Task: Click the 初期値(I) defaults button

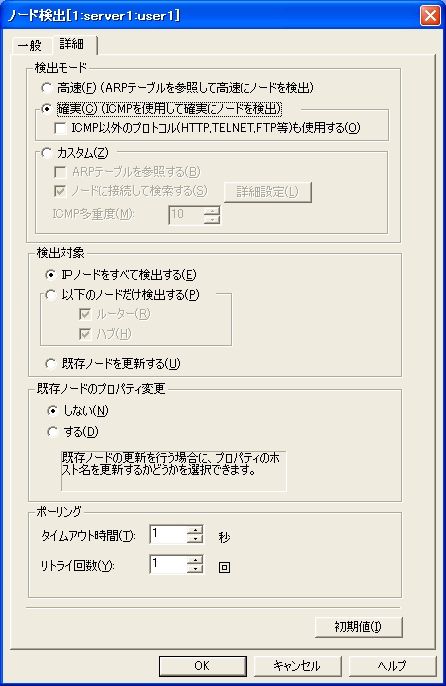Action: [x=358, y=627]
